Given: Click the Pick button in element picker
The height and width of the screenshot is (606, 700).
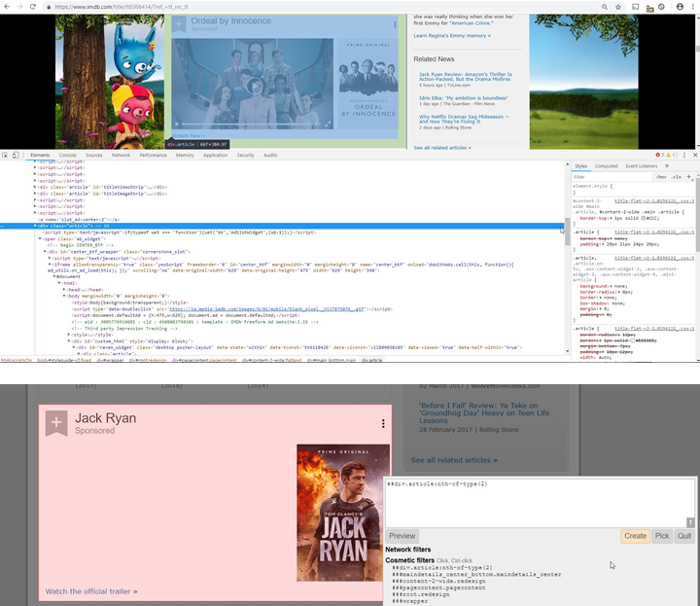Looking at the screenshot, I should tap(662, 536).
